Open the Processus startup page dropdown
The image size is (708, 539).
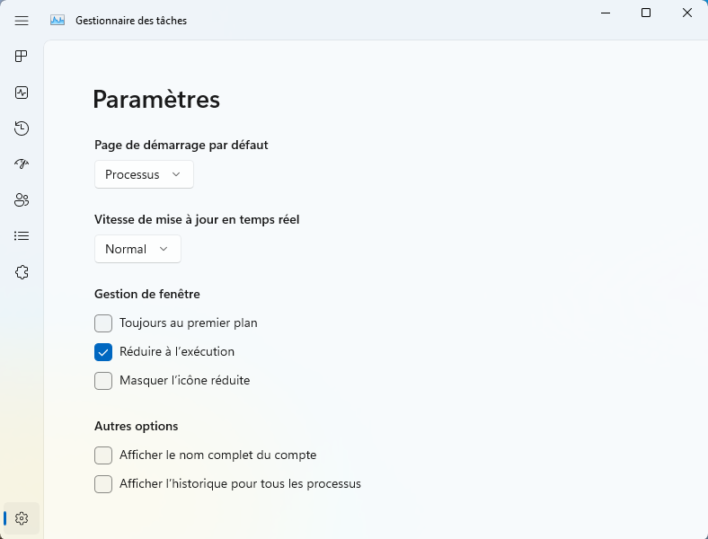tap(144, 175)
